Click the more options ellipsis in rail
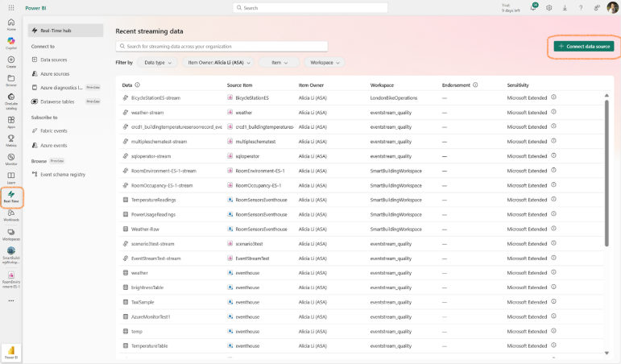This screenshot has width=621, height=364. [x=11, y=300]
